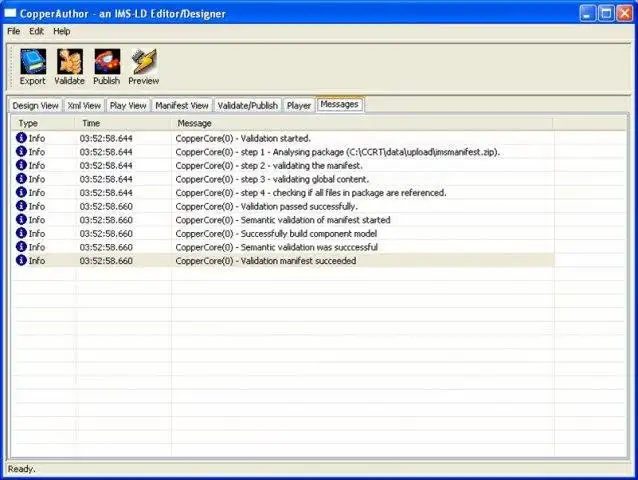Click the Validate thumbs-up icon
638x480 pixels.
click(x=70, y=62)
